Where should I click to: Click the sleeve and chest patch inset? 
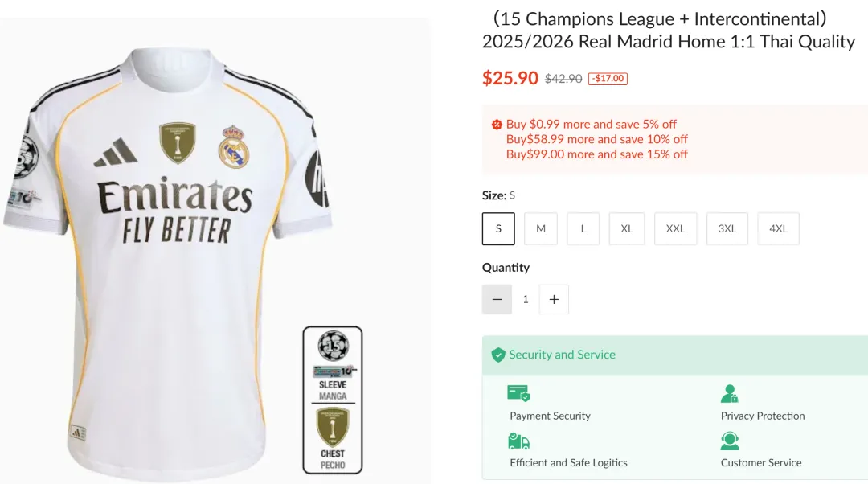click(333, 400)
